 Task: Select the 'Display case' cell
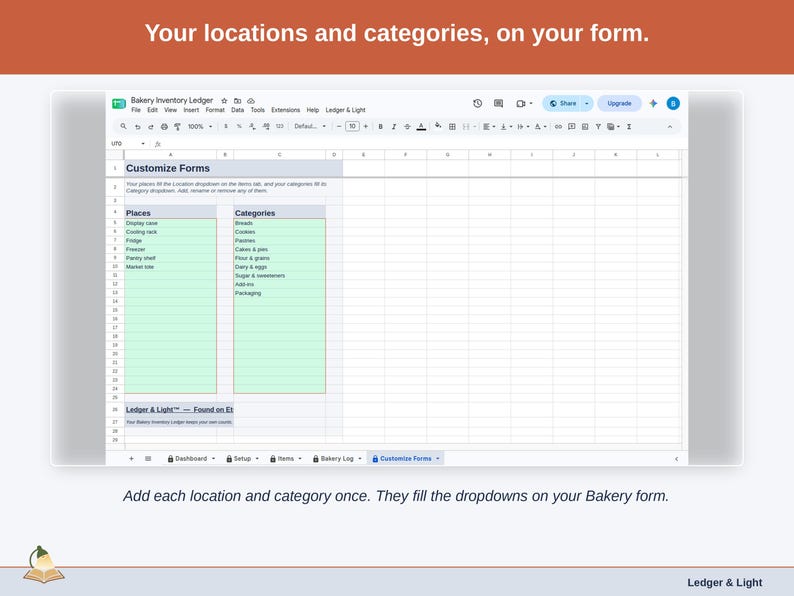(170, 223)
